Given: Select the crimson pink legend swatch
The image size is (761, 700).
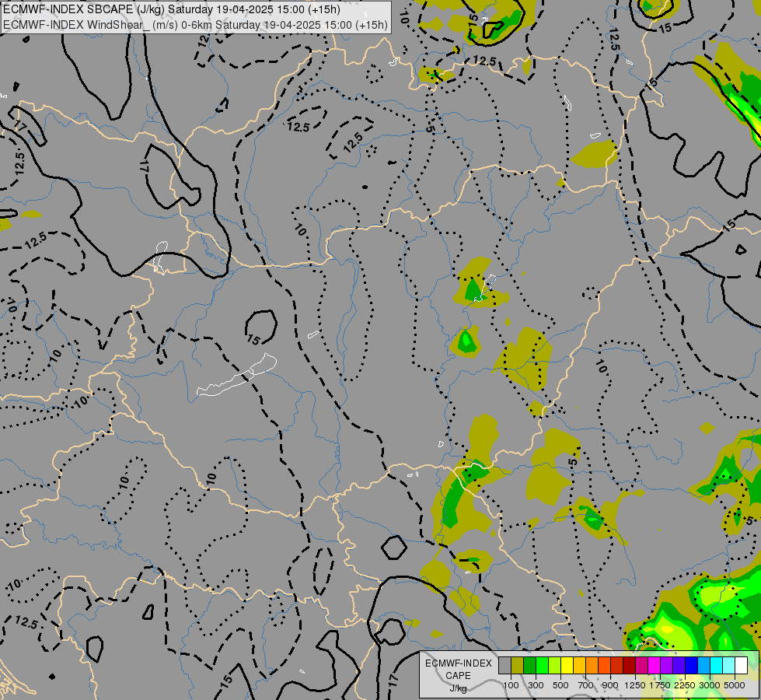Looking at the screenshot, I should pyautogui.click(x=641, y=665).
